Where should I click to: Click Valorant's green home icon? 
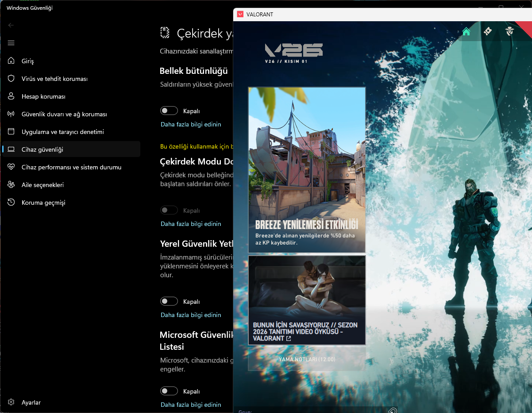tap(466, 31)
